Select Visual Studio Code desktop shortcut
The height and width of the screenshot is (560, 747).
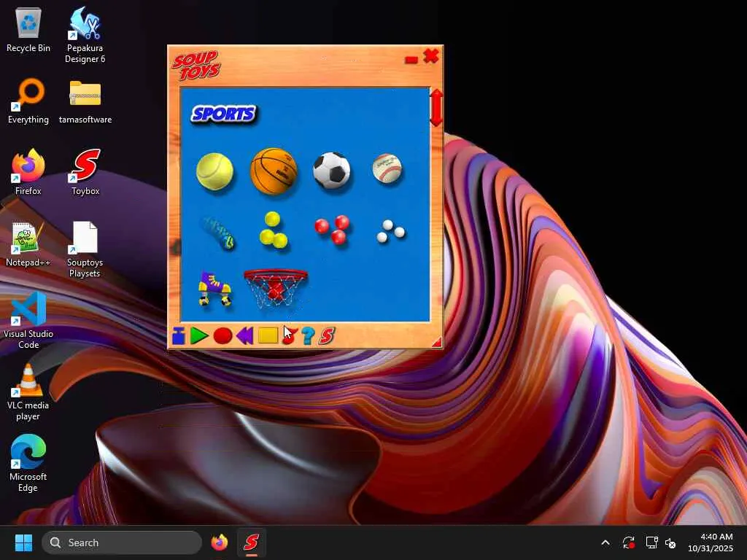point(28,321)
